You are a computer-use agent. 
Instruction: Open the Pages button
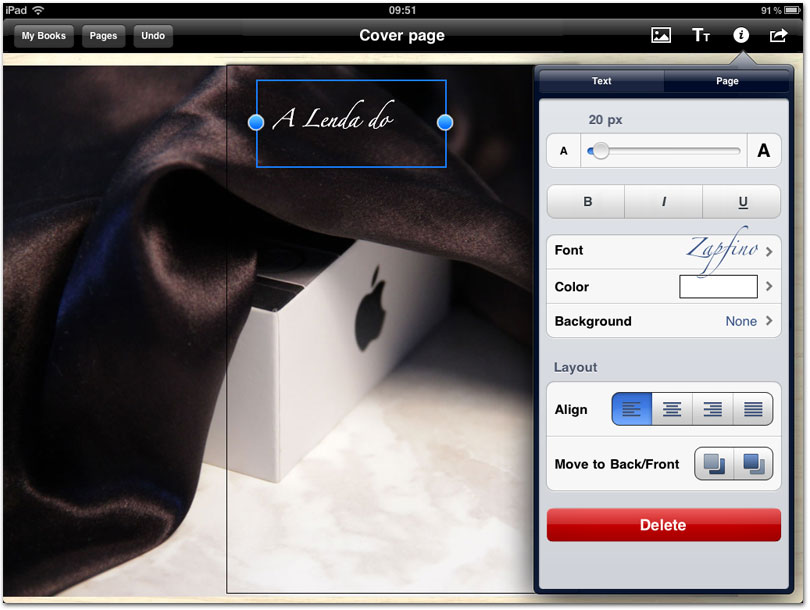pyautogui.click(x=103, y=36)
